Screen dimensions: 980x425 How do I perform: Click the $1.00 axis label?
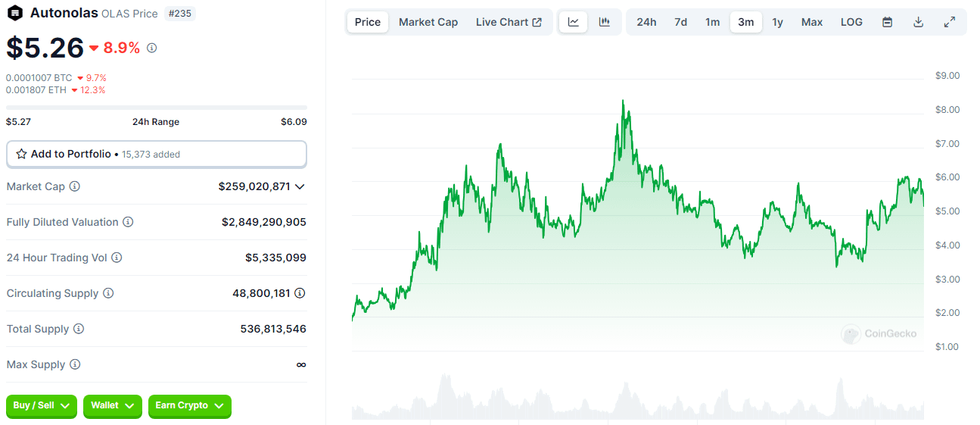point(947,346)
